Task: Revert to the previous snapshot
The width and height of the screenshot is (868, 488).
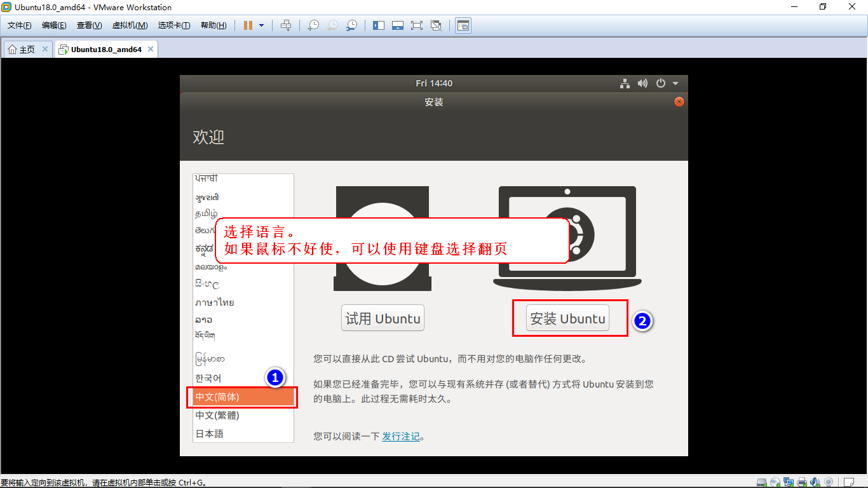Action: [332, 25]
